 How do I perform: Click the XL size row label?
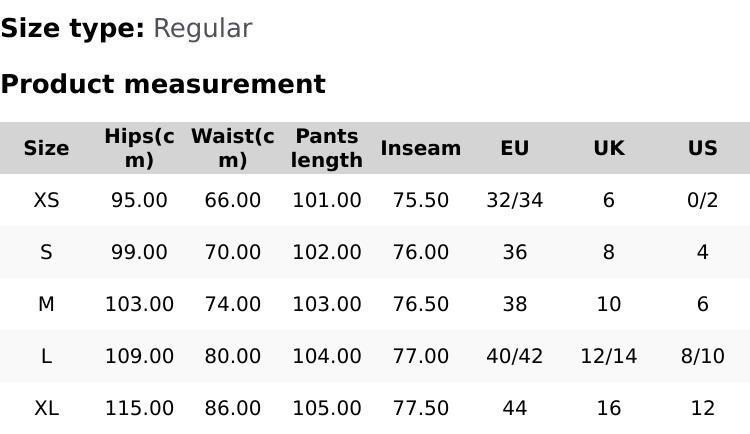(46, 409)
